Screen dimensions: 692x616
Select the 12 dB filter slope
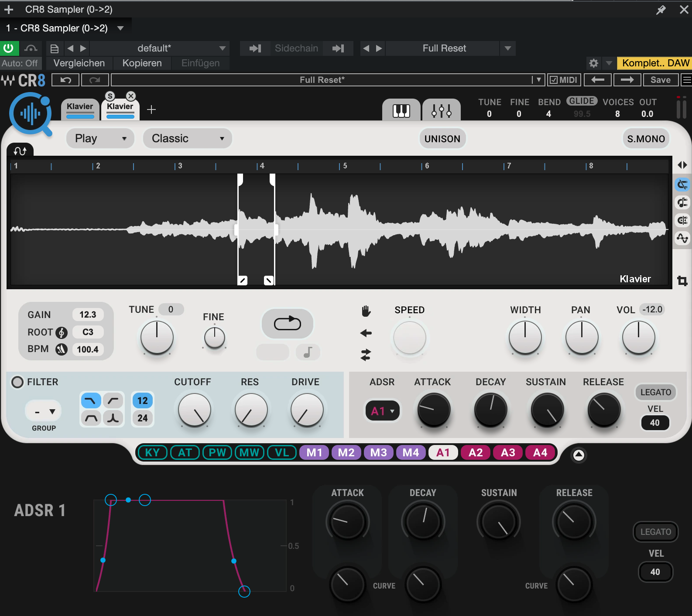click(x=143, y=400)
